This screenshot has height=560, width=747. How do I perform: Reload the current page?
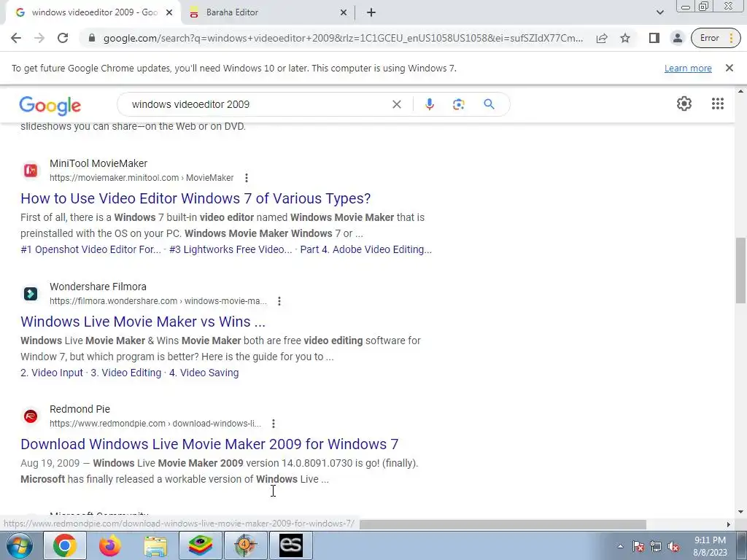coord(63,38)
